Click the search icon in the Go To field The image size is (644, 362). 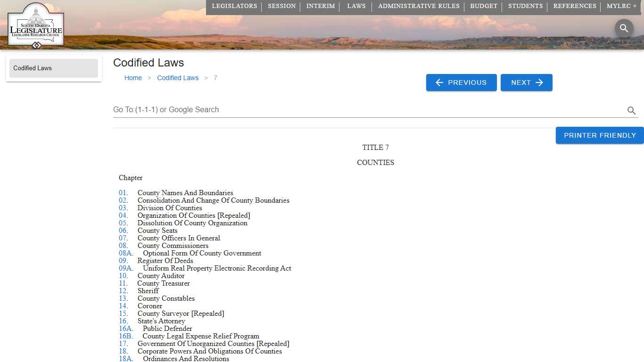(631, 111)
